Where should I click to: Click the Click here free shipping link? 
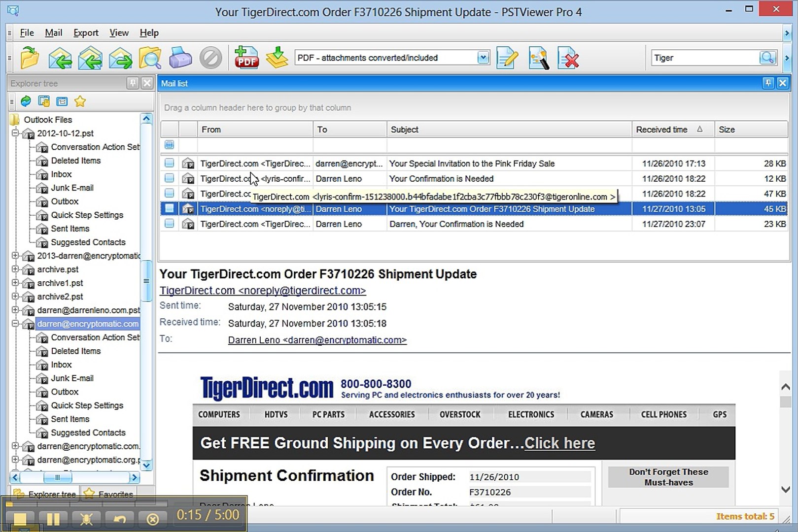(x=559, y=443)
